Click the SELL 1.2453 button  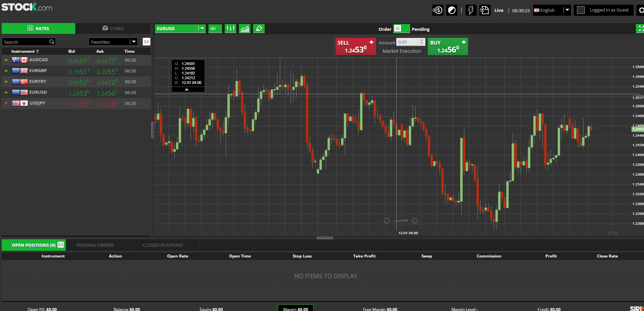coord(355,46)
